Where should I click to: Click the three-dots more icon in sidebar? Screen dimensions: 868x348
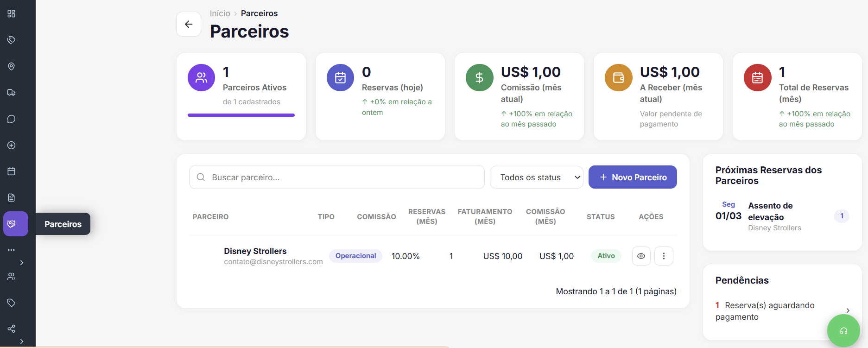point(12,250)
